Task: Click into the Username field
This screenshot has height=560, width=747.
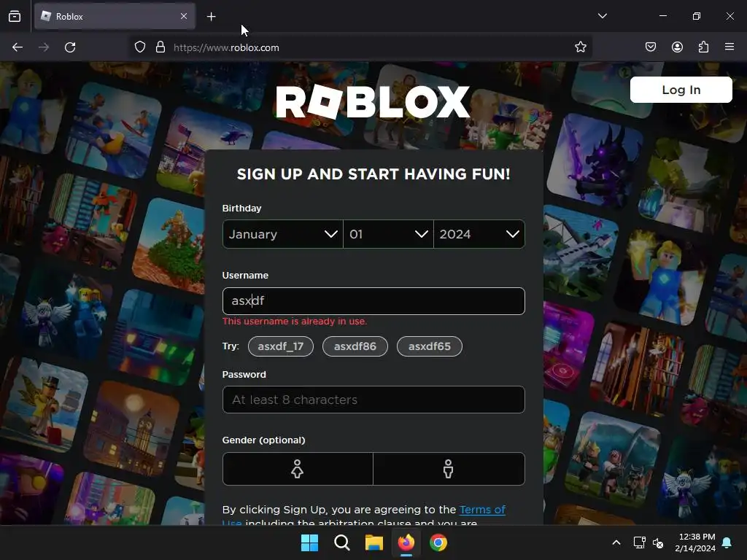Action: coord(373,301)
